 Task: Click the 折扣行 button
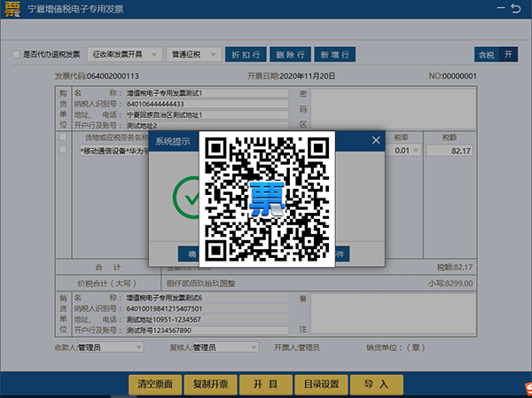tap(246, 54)
